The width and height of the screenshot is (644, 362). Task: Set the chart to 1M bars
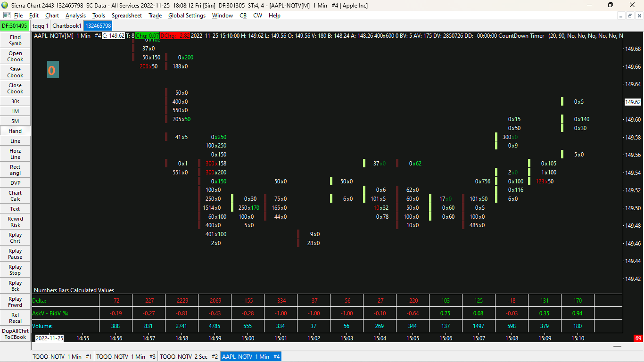point(15,111)
